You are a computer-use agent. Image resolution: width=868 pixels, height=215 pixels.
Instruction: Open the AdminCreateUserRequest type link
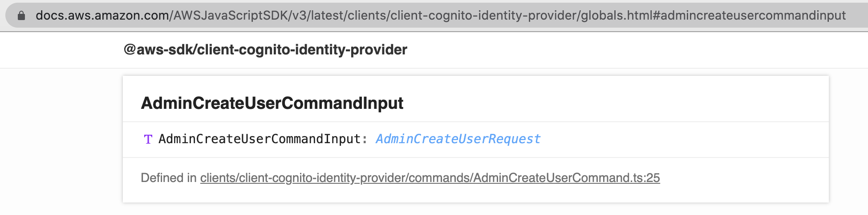click(458, 139)
